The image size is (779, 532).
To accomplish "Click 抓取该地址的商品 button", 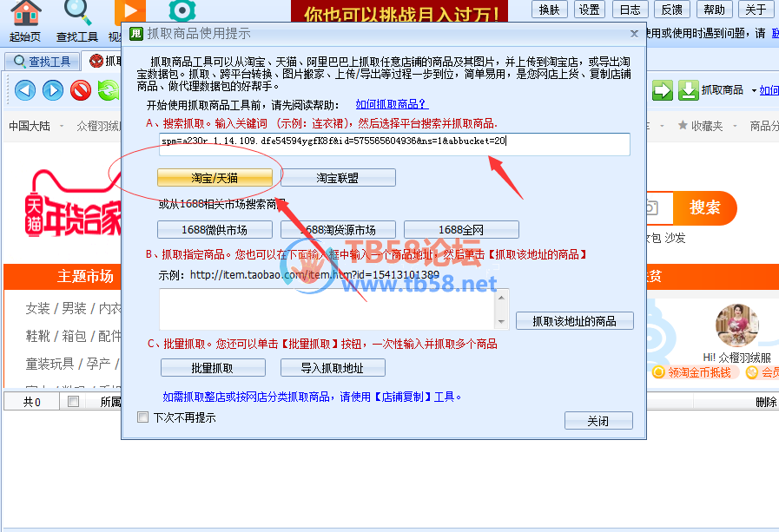I will 575,321.
